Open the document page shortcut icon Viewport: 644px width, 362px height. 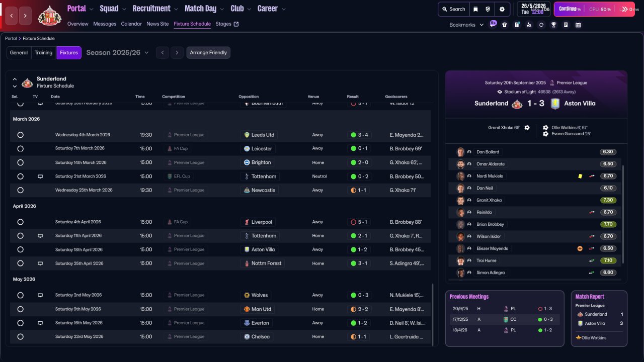[566, 25]
